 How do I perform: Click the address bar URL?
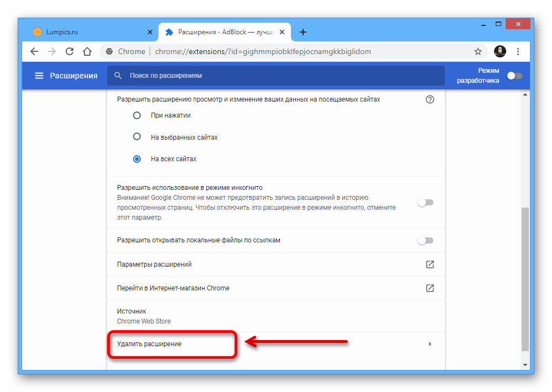click(263, 52)
